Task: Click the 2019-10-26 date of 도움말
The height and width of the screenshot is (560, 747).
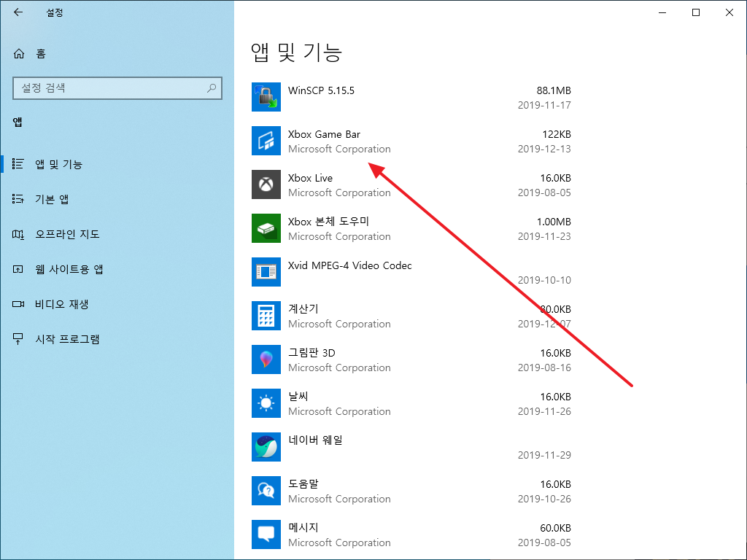Action: 544,499
